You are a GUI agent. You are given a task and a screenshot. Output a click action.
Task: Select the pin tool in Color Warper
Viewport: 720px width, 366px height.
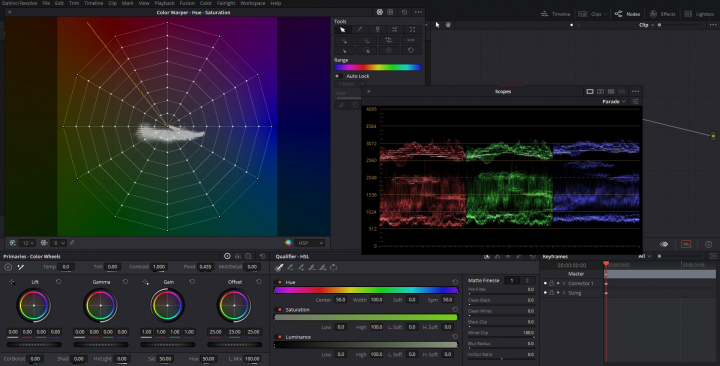coord(377,30)
